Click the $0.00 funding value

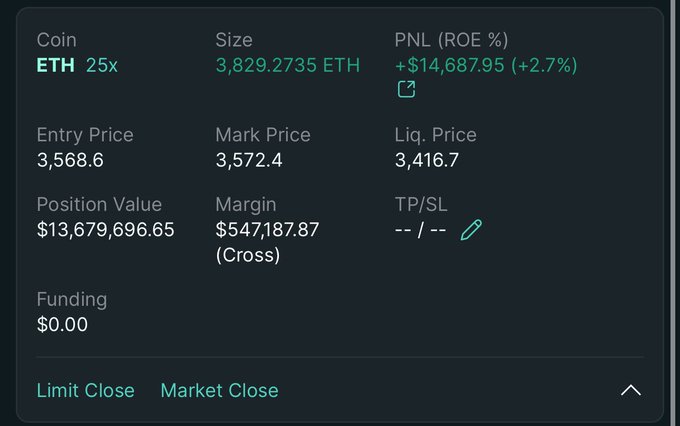62,324
